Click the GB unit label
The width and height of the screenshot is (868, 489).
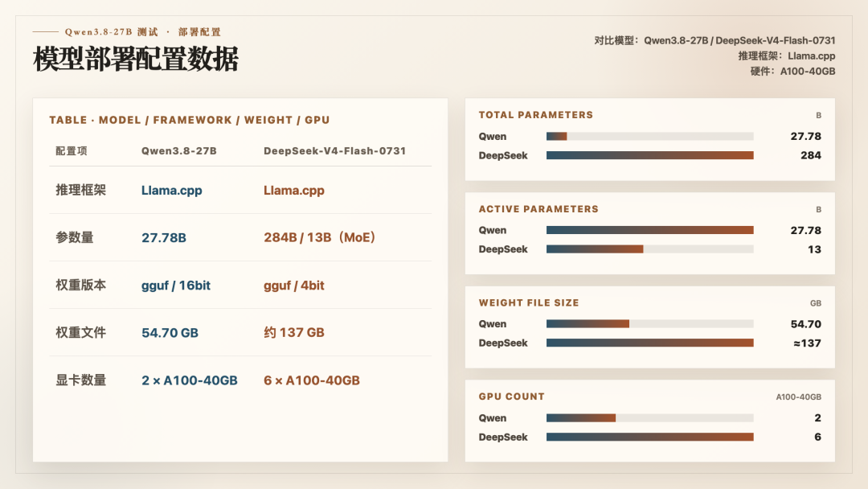tap(816, 303)
